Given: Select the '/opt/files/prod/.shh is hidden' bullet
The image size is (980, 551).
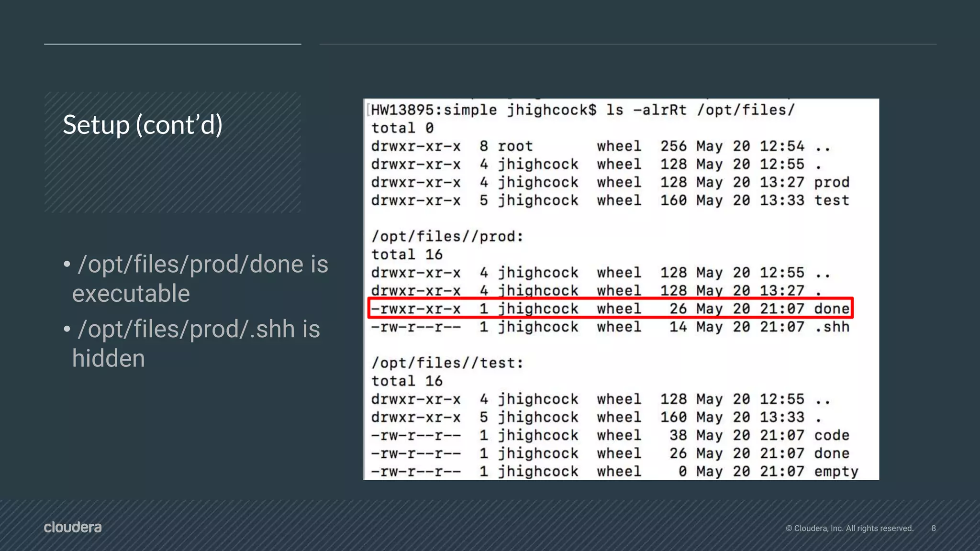Looking at the screenshot, I should pos(192,343).
